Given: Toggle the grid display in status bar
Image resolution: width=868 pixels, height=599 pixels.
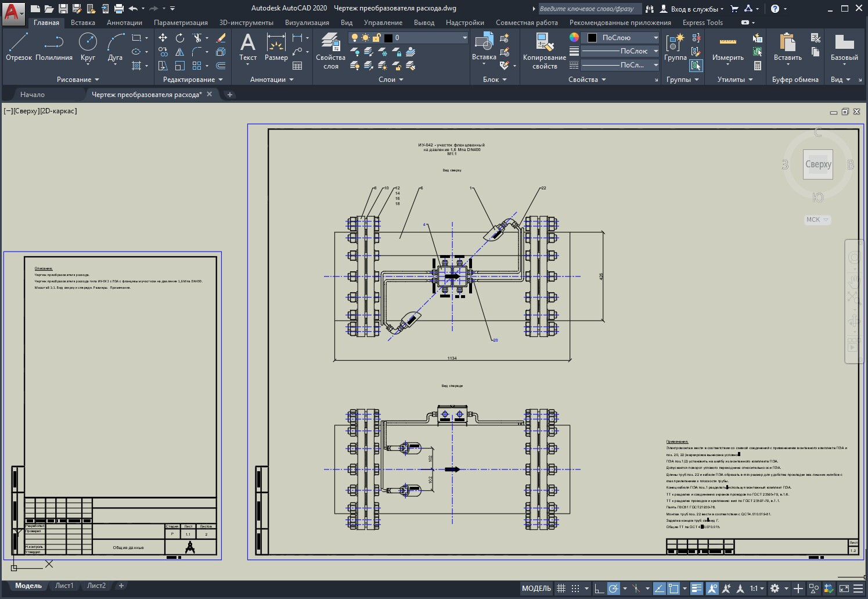Looking at the screenshot, I should [x=561, y=589].
